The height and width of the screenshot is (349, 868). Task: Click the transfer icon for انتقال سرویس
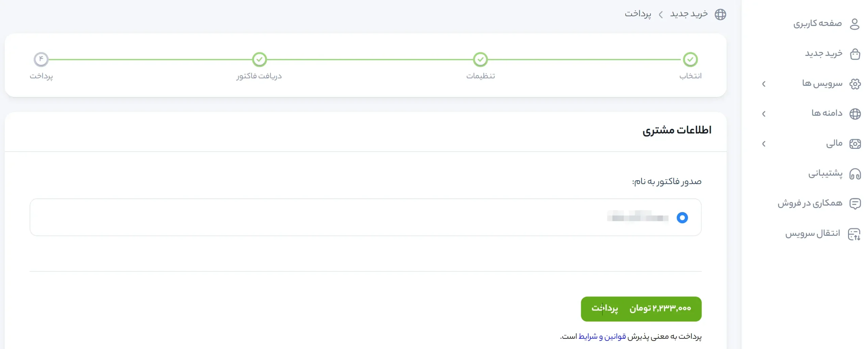coord(854,234)
